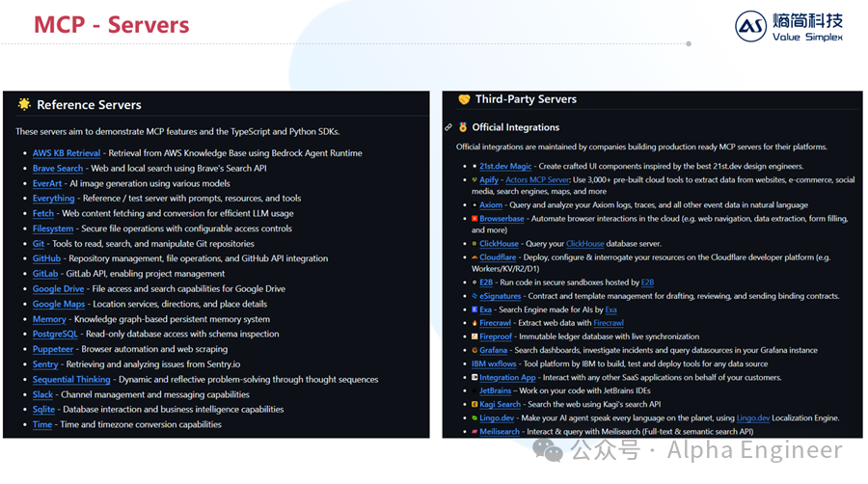The width and height of the screenshot is (868, 484).
Task: Click the Apify logo icon
Action: (x=475, y=180)
